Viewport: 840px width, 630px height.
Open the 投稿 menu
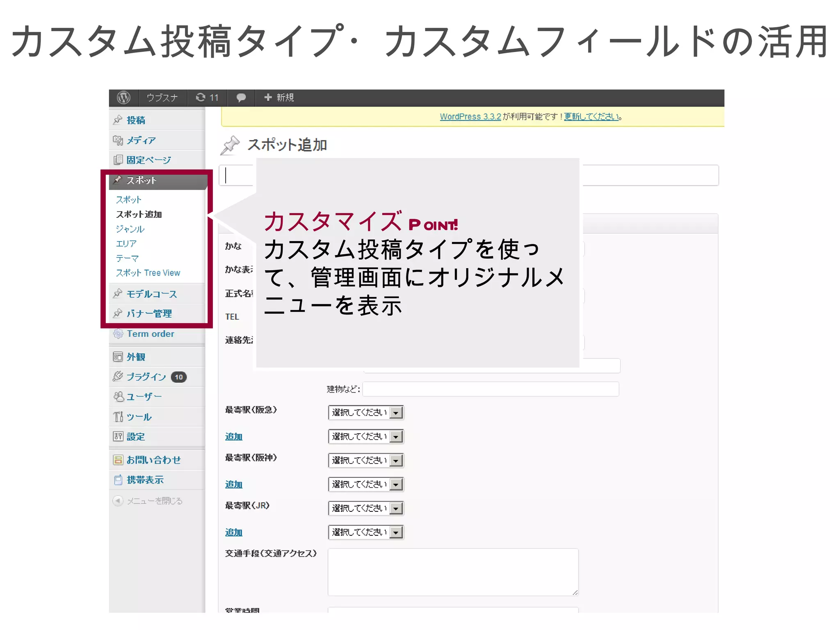tap(136, 120)
